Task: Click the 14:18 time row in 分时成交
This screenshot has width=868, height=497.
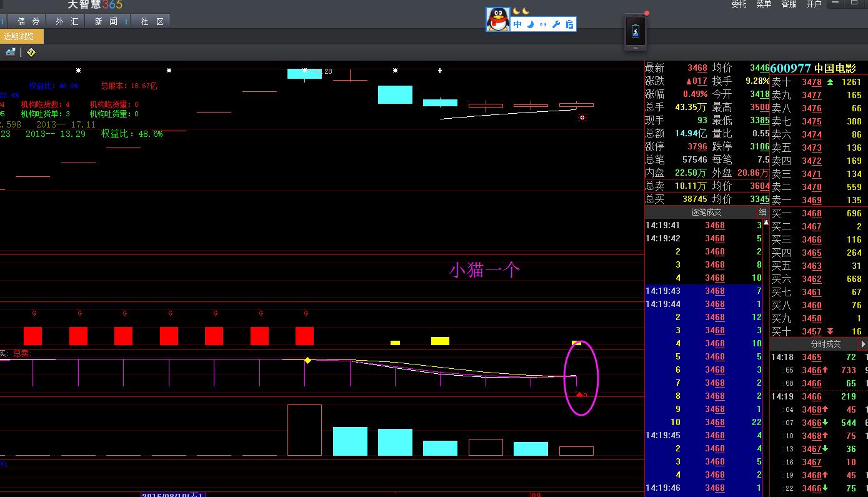Action: tap(819, 357)
